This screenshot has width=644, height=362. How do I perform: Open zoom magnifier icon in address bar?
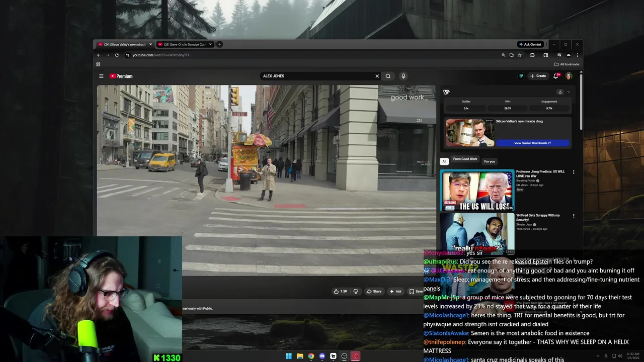coord(503,55)
